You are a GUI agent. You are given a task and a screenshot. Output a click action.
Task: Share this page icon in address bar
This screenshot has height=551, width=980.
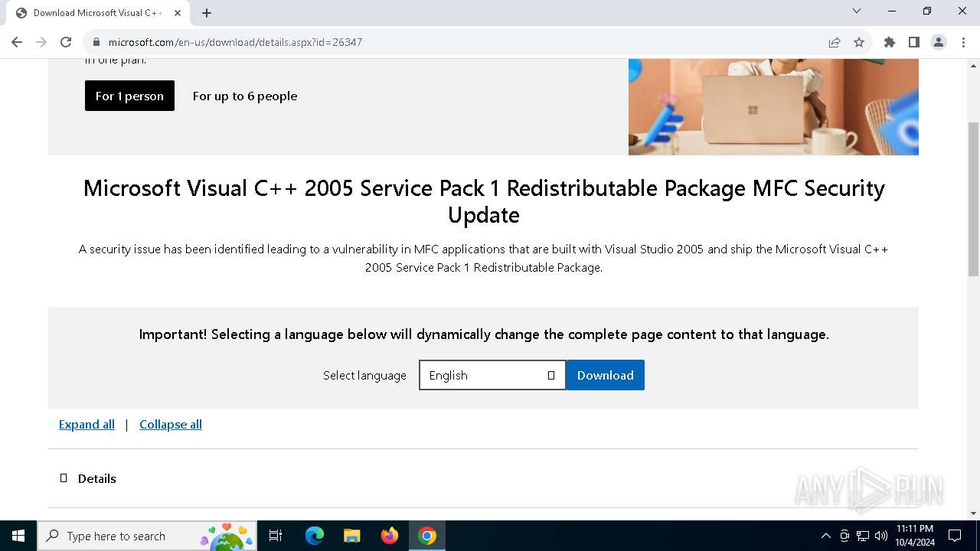click(835, 42)
